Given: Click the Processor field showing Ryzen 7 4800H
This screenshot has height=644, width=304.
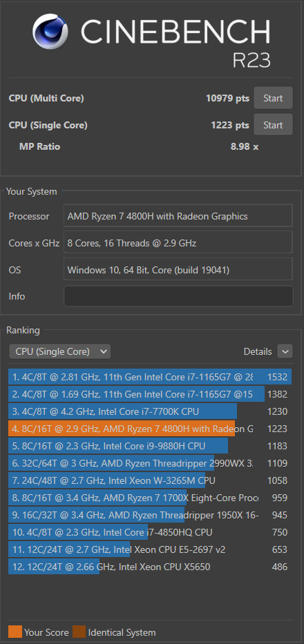Looking at the screenshot, I should (178, 216).
